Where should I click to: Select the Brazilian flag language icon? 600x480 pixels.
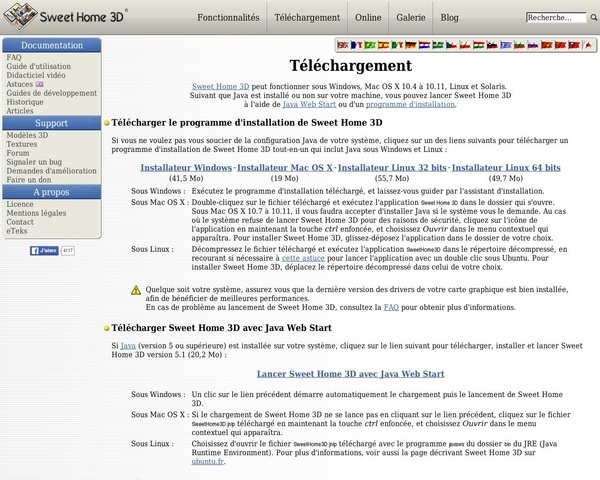click(369, 45)
